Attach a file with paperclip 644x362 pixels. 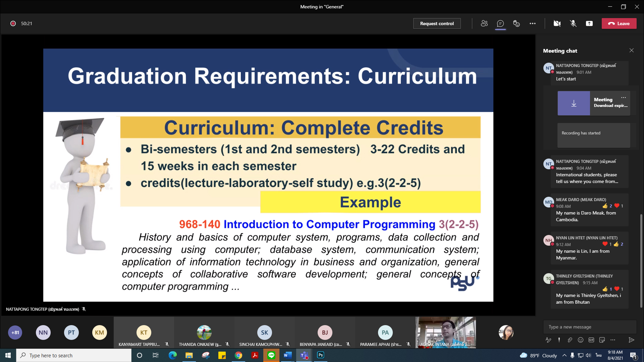pyautogui.click(x=570, y=340)
